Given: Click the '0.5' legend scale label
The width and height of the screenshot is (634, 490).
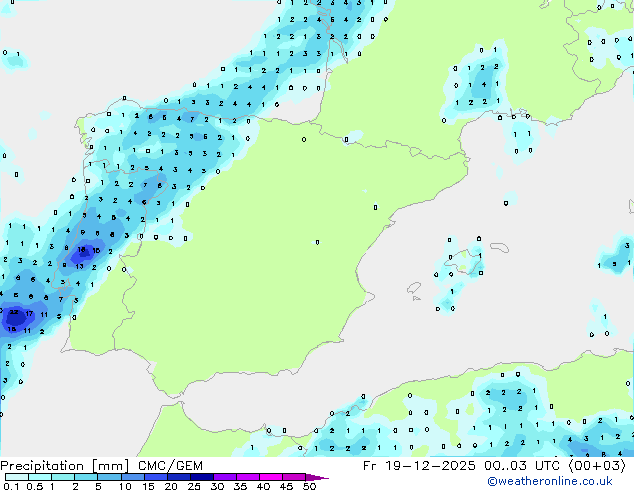Looking at the screenshot, I should 35,486.
